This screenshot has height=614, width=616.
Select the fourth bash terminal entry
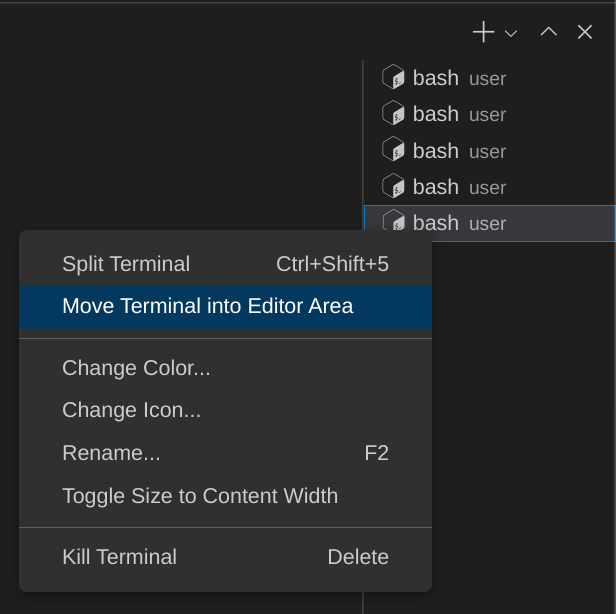(x=460, y=187)
